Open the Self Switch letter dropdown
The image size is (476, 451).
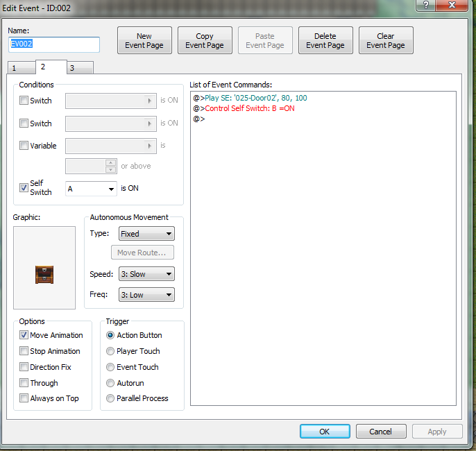(91, 189)
